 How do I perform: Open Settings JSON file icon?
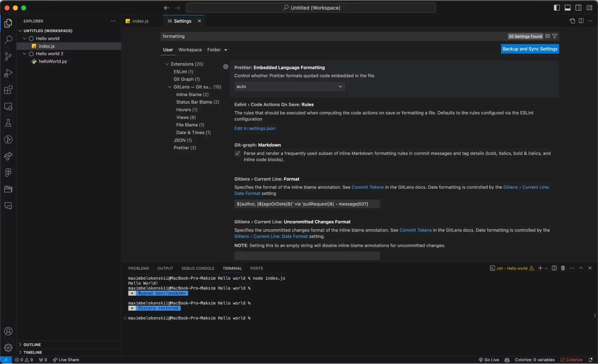(x=572, y=21)
